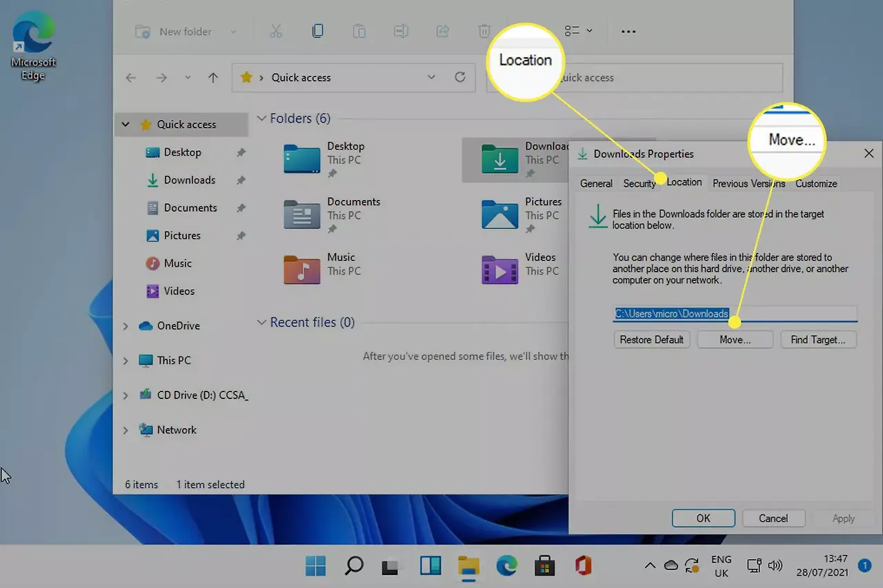Open the Pictures folder icon in Folders
Screen dimensions: 883x588
pos(499,214)
